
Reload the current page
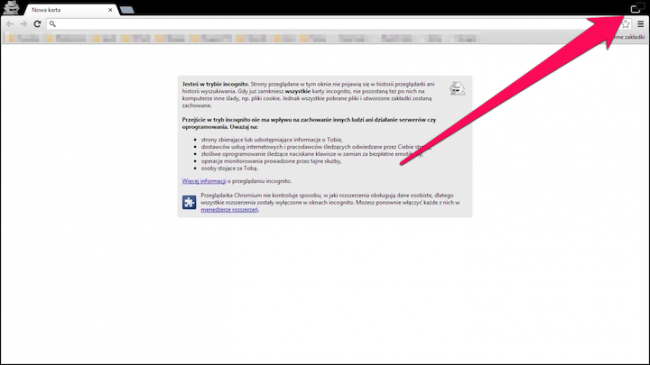pyautogui.click(x=37, y=24)
